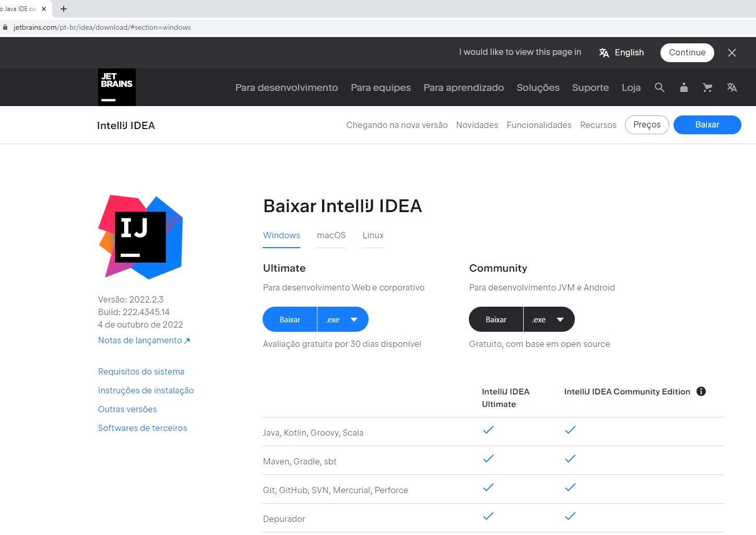Click Community checkmark in Java, Kotlin row

pos(570,430)
